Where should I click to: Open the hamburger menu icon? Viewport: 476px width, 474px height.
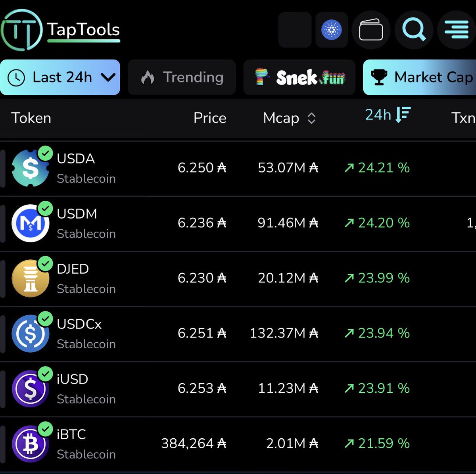tap(457, 30)
